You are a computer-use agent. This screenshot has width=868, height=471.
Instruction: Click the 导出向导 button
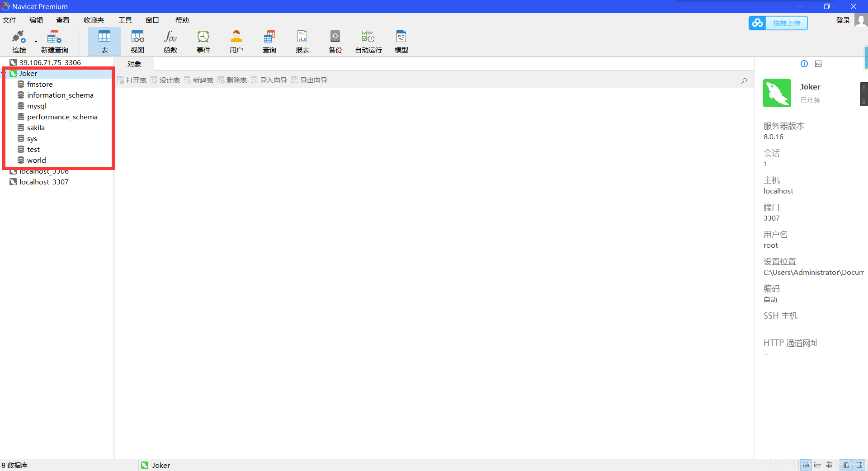[310, 80]
